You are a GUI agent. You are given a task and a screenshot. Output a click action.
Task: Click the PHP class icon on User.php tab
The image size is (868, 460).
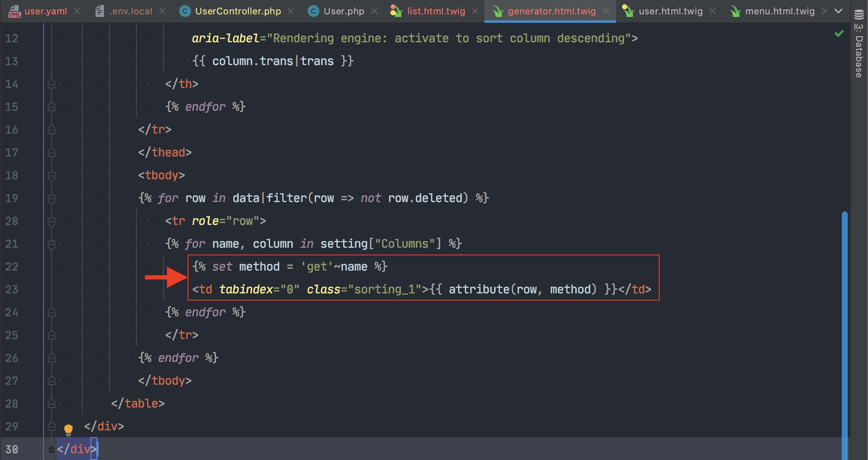click(313, 11)
